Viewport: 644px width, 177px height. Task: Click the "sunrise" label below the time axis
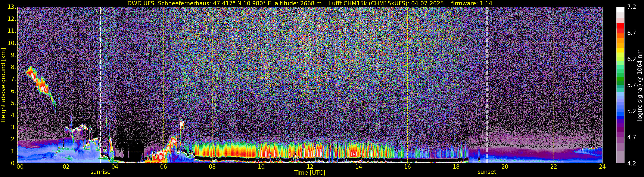100,172
